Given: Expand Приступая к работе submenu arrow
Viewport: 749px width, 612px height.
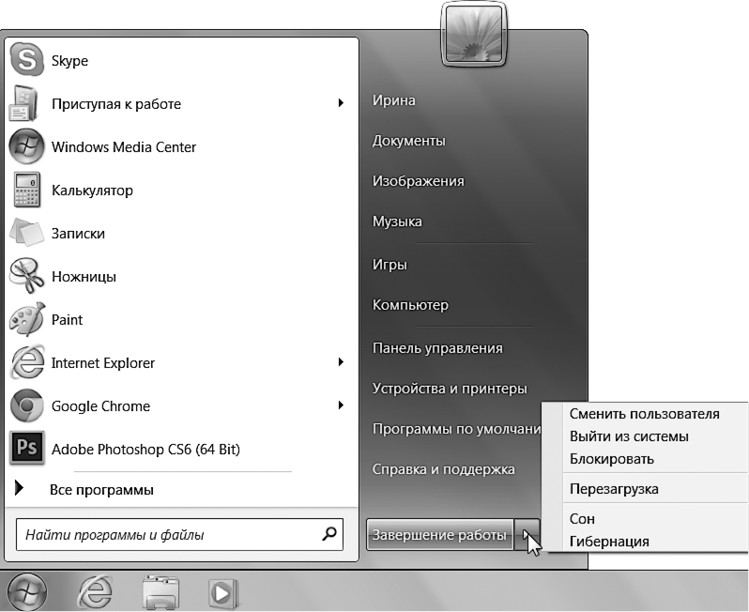Looking at the screenshot, I should click(x=341, y=103).
